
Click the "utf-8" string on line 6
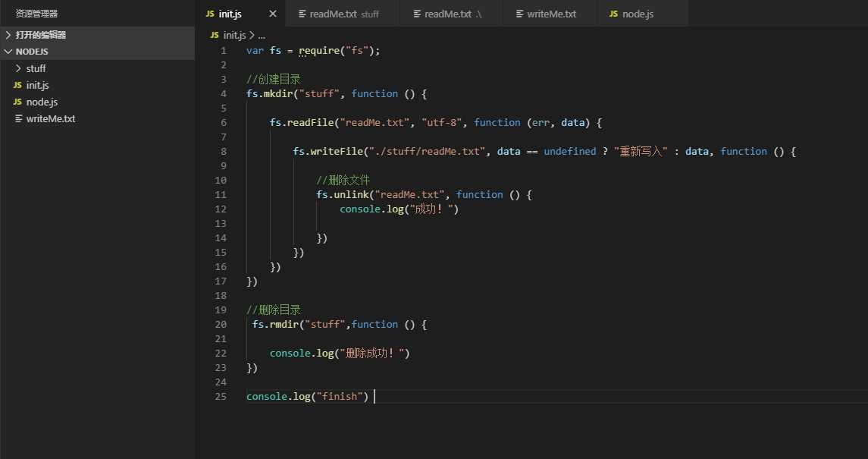[442, 122]
